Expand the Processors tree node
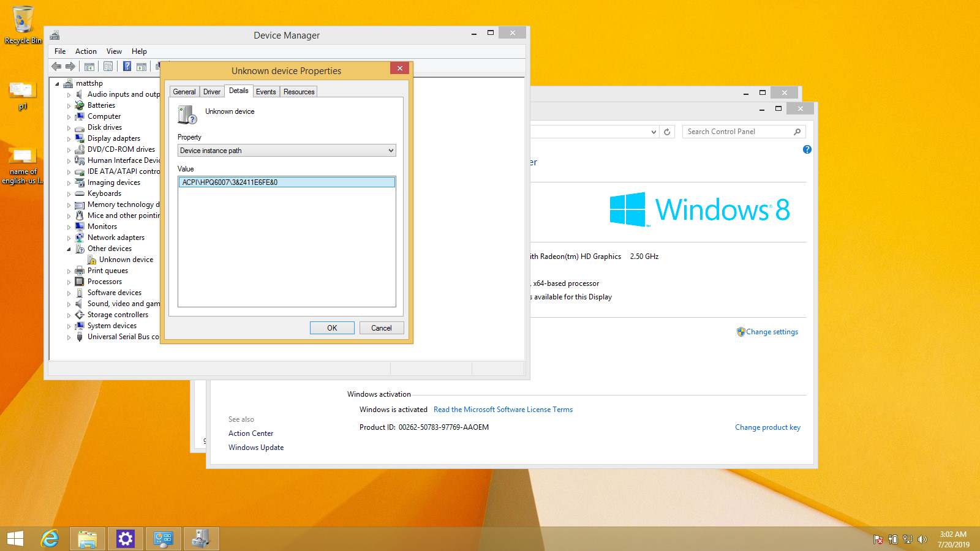980x551 pixels. coord(69,282)
